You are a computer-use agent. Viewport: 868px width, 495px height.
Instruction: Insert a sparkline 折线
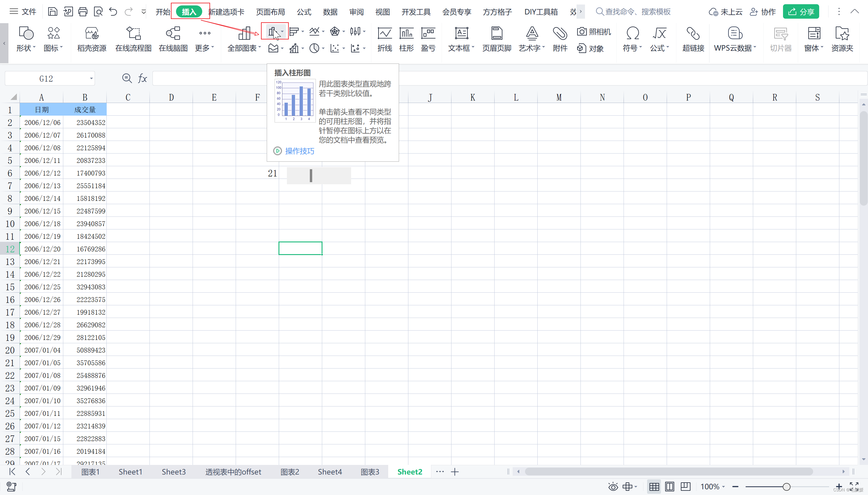[385, 39]
